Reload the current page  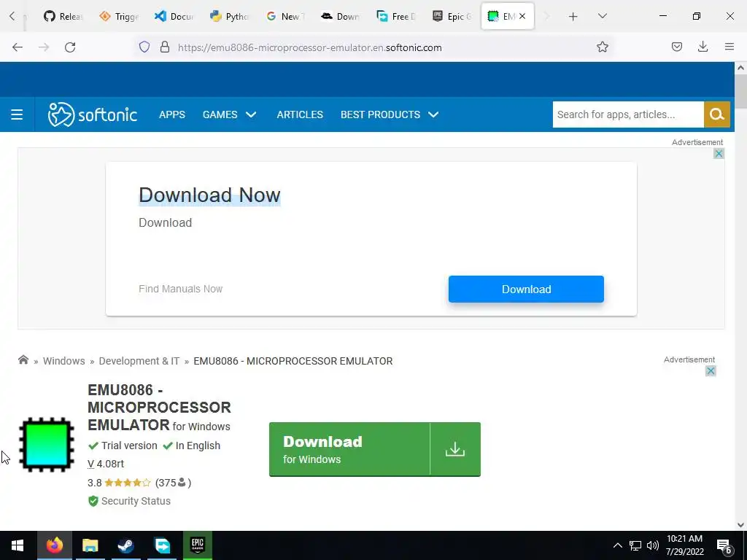pyautogui.click(x=70, y=47)
